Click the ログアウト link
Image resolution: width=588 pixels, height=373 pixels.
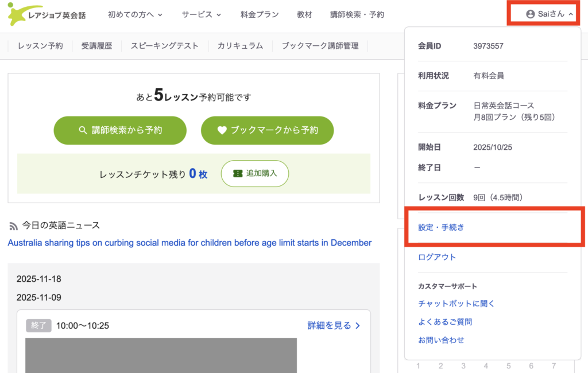pos(437,257)
